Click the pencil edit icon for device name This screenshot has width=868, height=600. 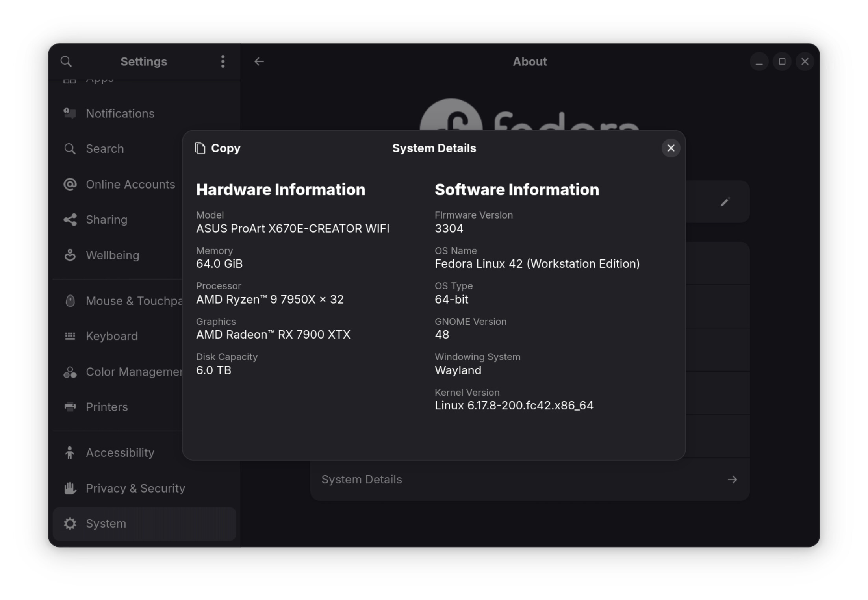click(725, 202)
